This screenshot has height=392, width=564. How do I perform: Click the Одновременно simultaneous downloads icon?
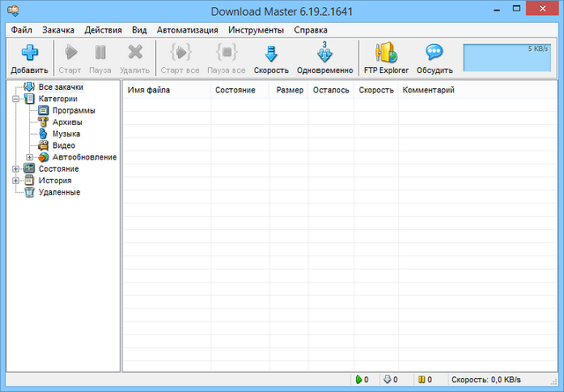324,54
